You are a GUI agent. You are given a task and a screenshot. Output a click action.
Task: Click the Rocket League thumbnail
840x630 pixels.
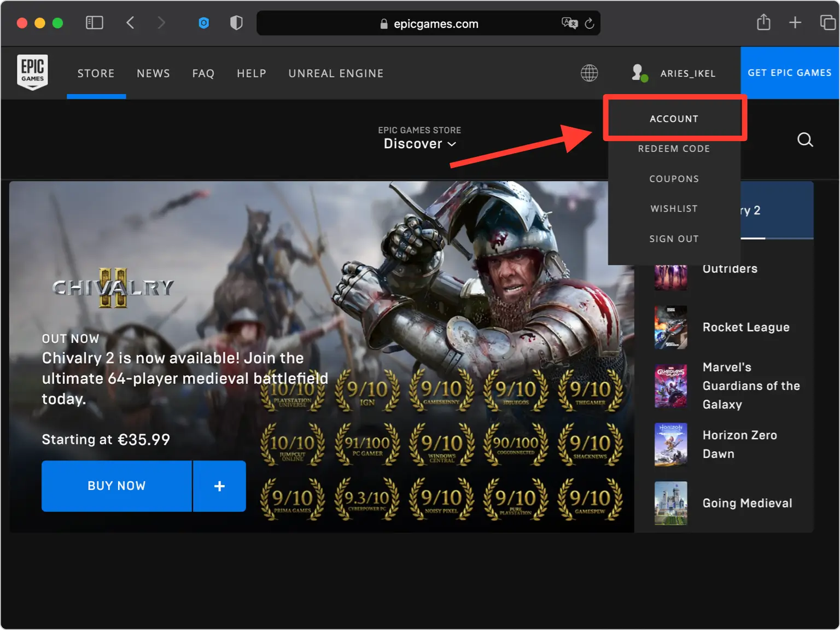[x=670, y=327]
